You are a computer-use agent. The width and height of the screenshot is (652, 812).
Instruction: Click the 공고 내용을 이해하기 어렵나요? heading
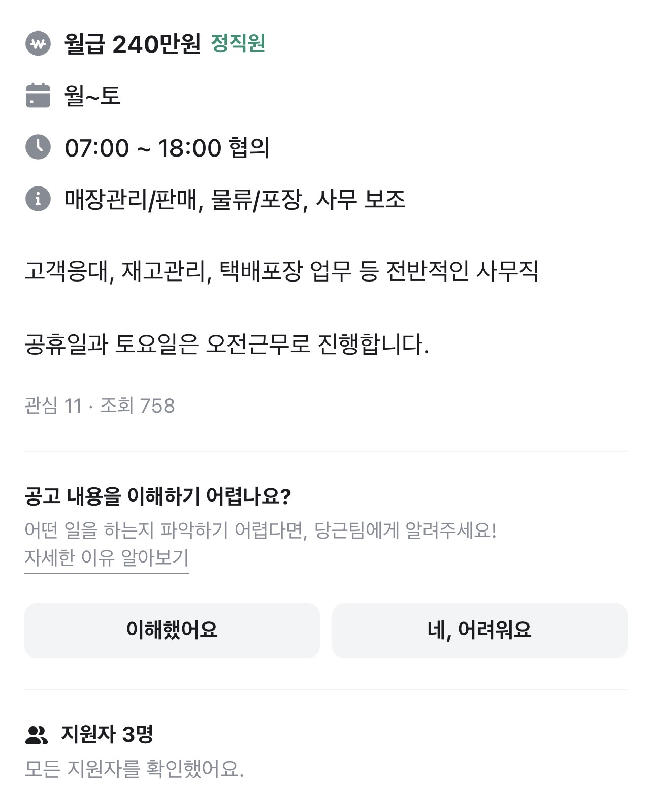click(157, 496)
